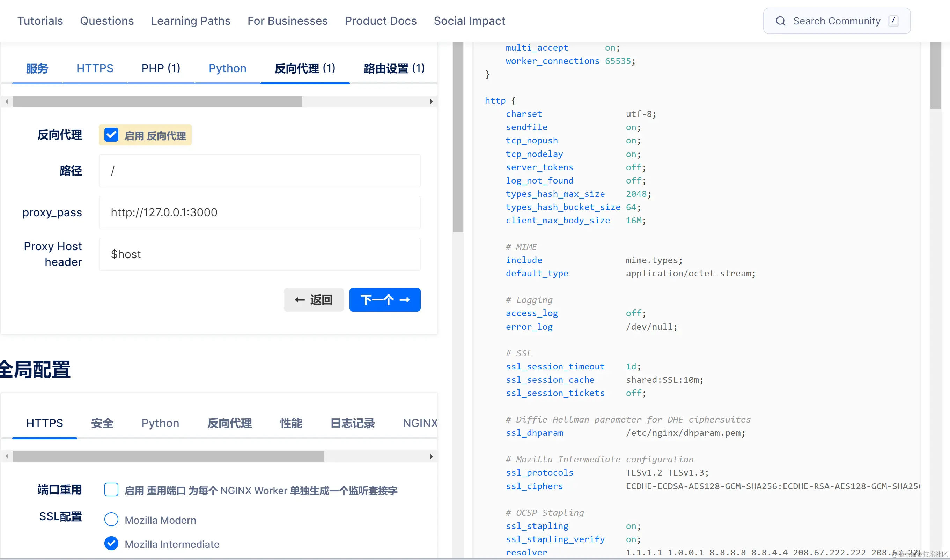Switch to the PHP (1) tab

161,68
